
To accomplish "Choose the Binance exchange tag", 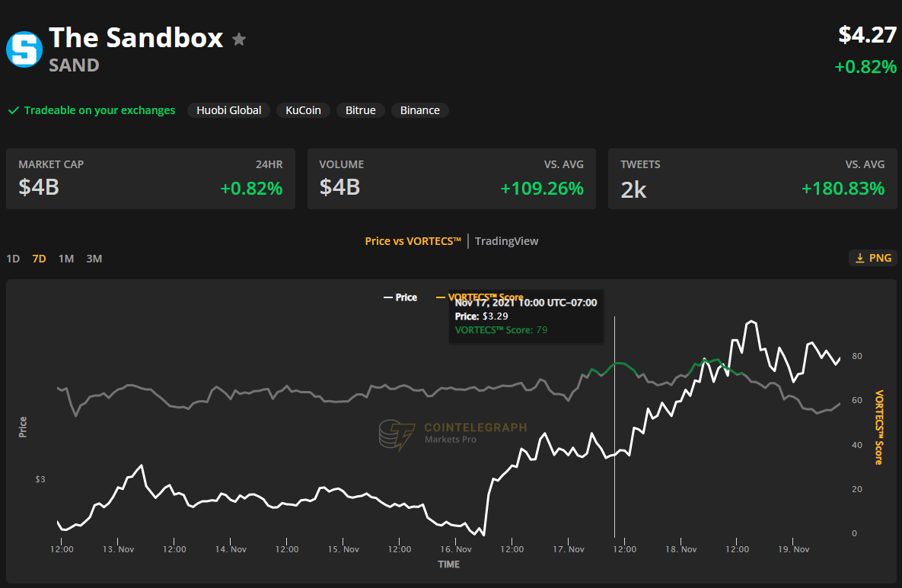I will pyautogui.click(x=419, y=110).
